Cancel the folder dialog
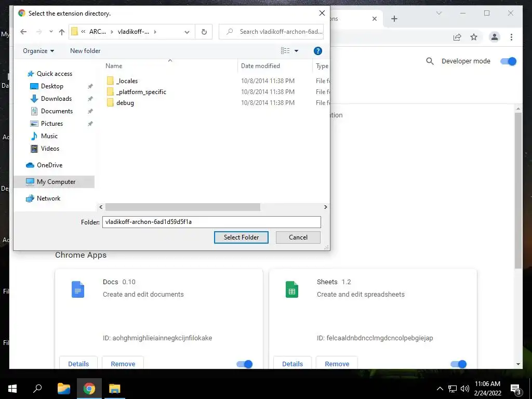The height and width of the screenshot is (399, 532). pyautogui.click(x=298, y=237)
